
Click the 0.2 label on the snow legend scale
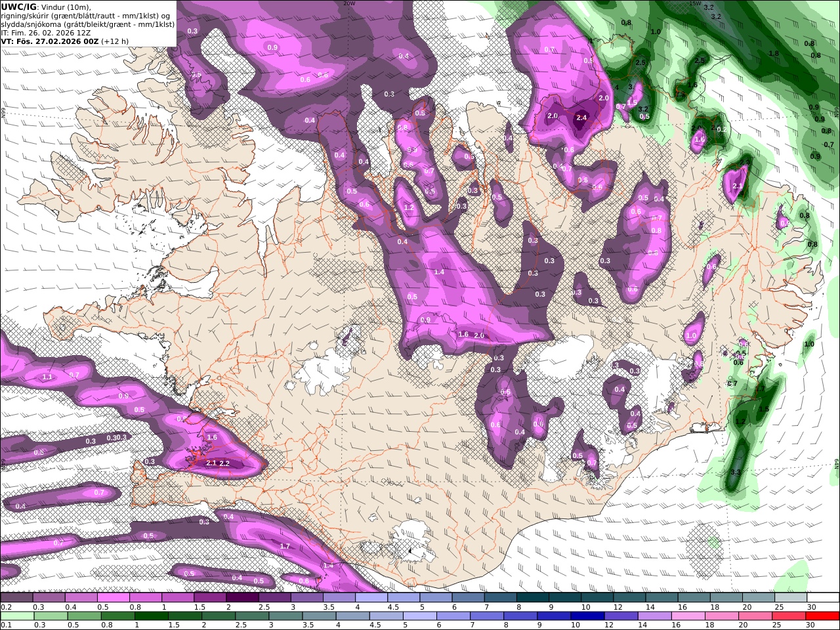pos(6,607)
